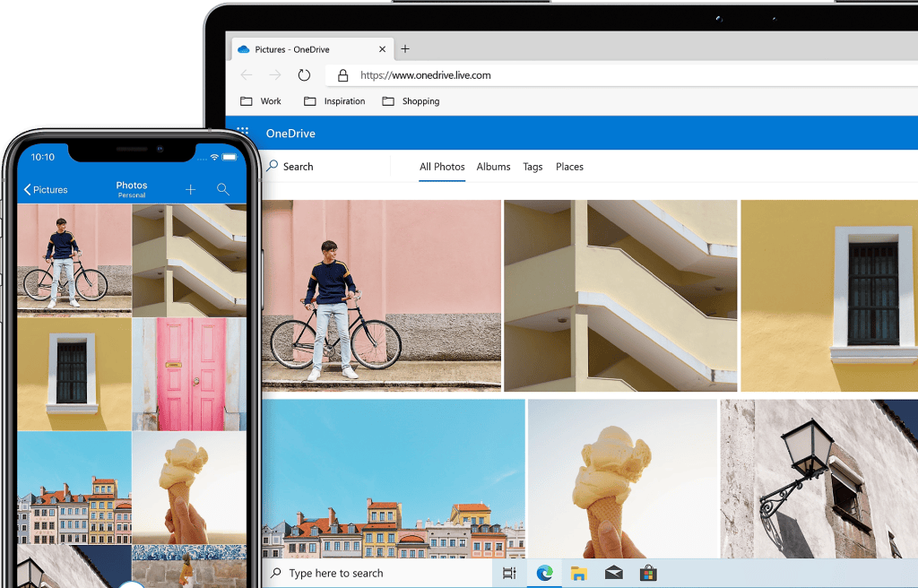Click the Task View taskbar icon
This screenshot has width=918, height=588.
pos(509,573)
